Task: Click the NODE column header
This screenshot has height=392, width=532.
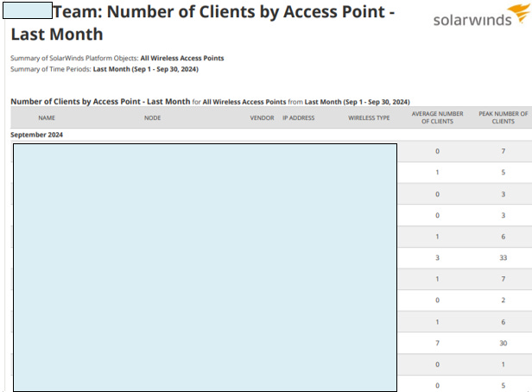Action: click(x=152, y=117)
